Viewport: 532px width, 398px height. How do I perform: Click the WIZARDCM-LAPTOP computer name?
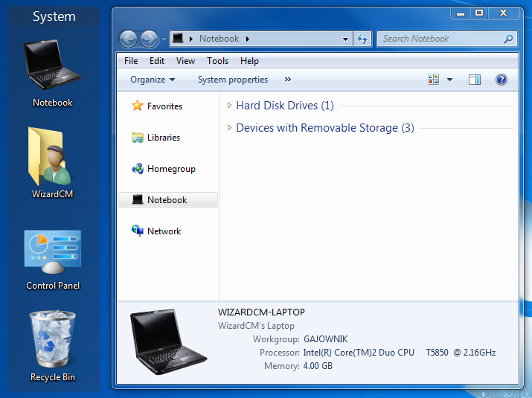(261, 312)
